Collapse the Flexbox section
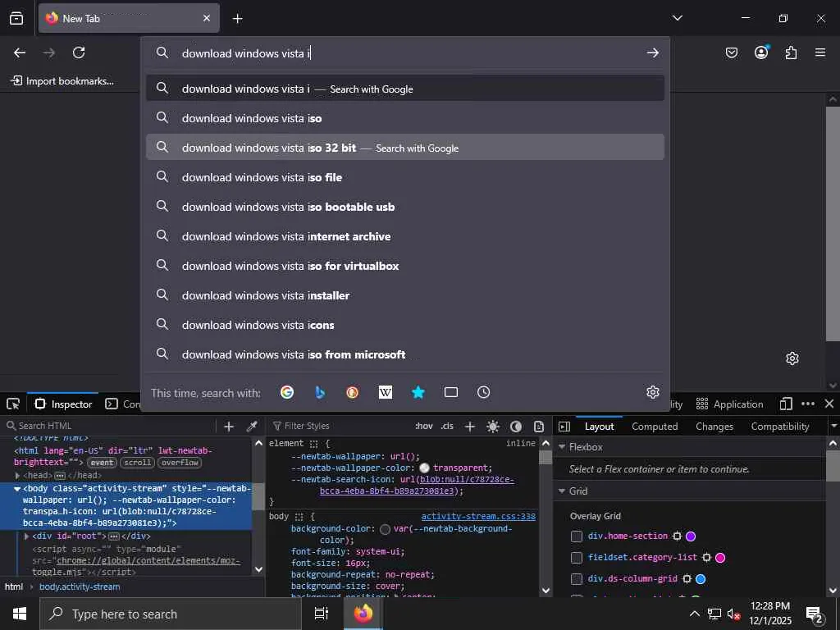The height and width of the screenshot is (630, 840). click(562, 447)
